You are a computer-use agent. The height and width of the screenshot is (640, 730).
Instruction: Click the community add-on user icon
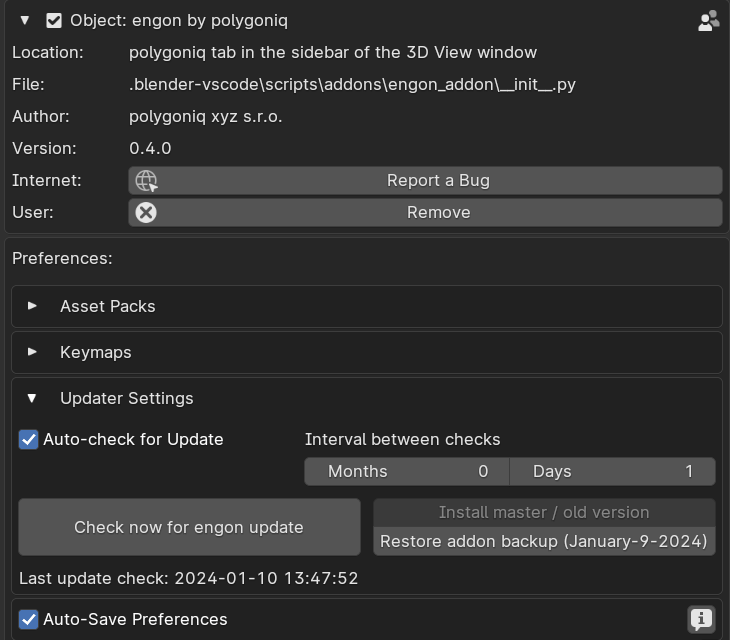pyautogui.click(x=708, y=21)
